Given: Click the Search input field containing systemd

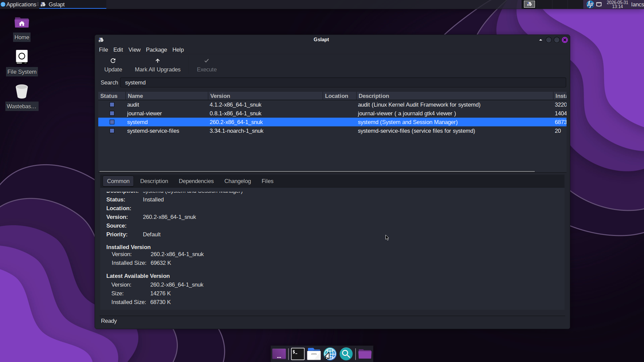Looking at the screenshot, I should [343, 82].
